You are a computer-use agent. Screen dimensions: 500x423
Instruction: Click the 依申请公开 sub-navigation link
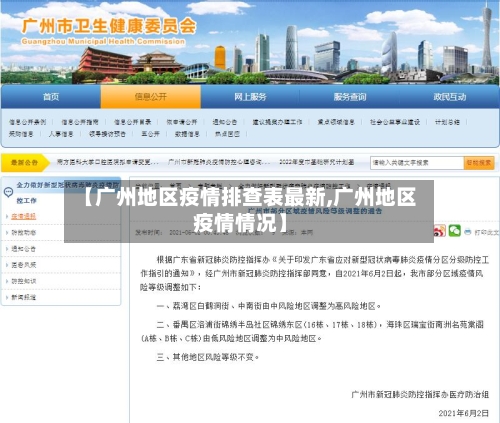(182, 122)
